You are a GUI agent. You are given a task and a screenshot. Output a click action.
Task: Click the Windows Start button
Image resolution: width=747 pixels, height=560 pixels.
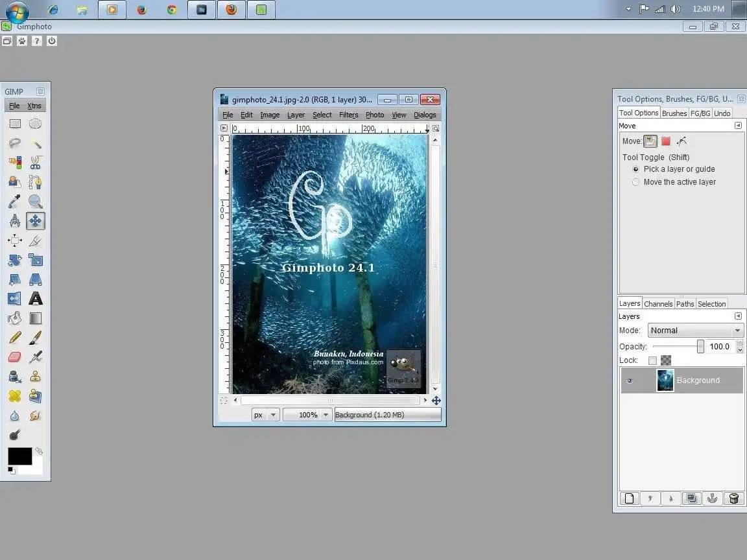[18, 10]
